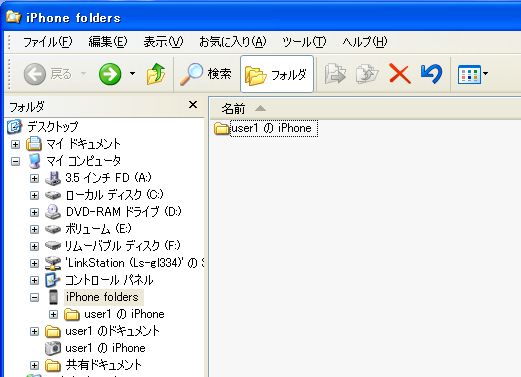Expand the 3.5 インチ FD (A:) node
This screenshot has height=377, width=521.
[x=34, y=178]
